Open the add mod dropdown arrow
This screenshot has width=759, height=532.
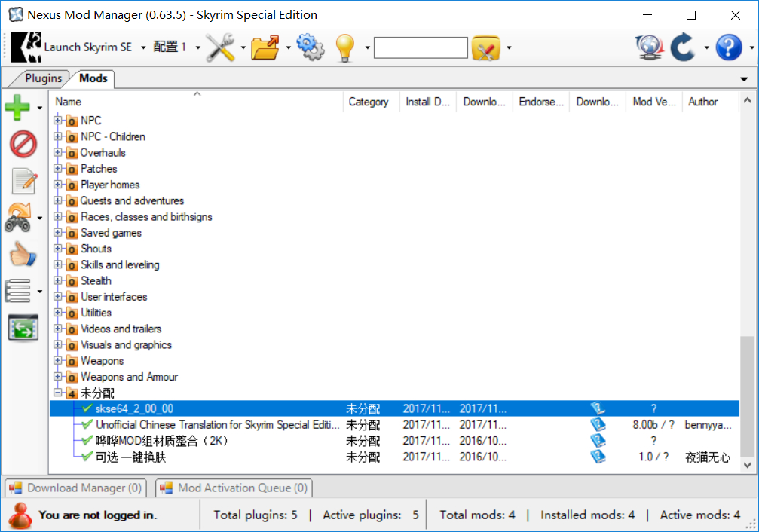(x=40, y=108)
